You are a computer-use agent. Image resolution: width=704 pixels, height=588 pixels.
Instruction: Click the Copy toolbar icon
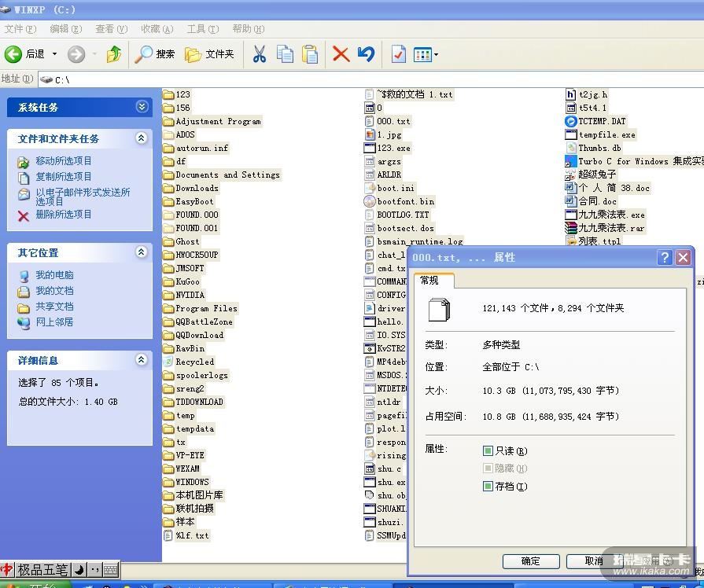tap(285, 54)
